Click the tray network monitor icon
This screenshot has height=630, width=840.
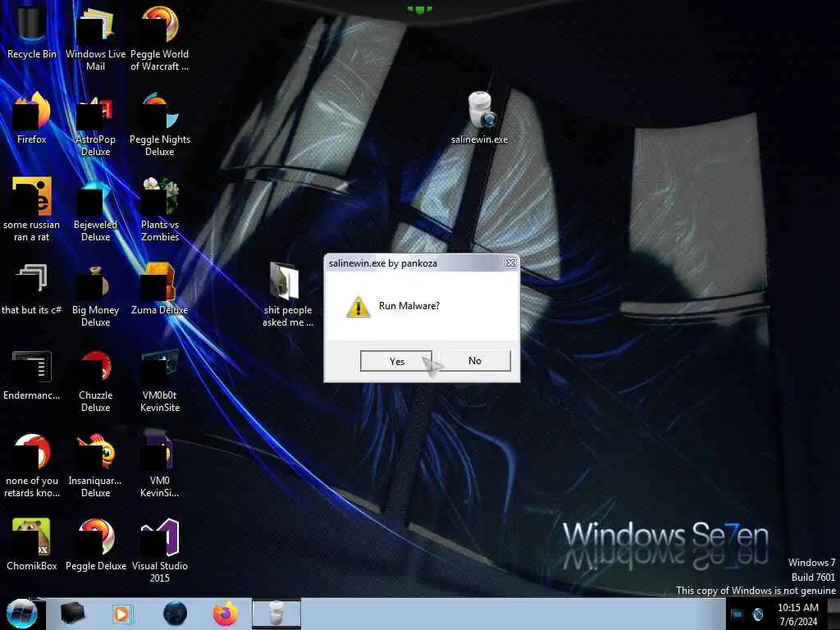737,614
